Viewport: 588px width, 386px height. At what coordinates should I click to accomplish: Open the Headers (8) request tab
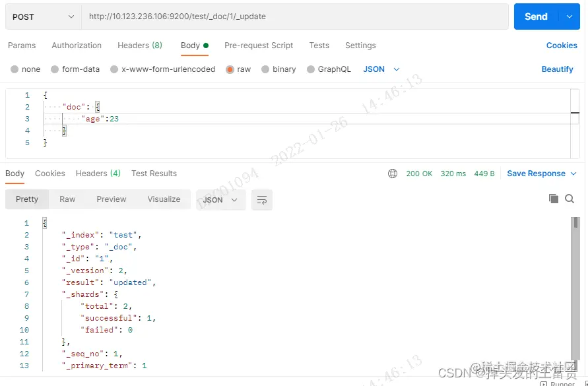140,46
